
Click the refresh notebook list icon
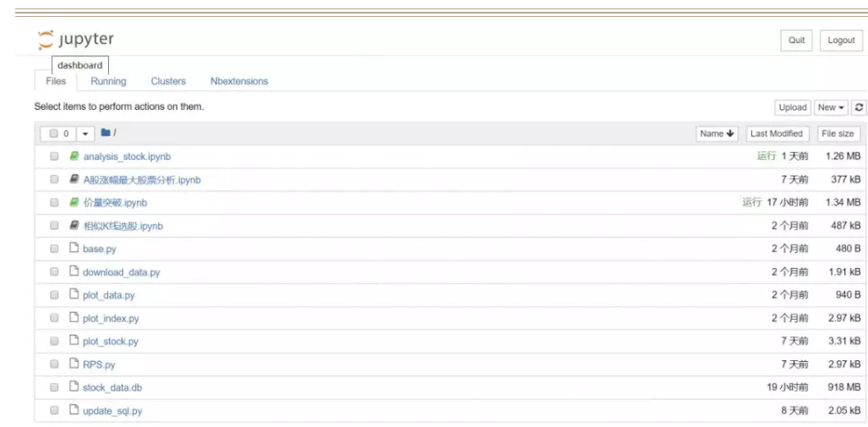(x=859, y=107)
